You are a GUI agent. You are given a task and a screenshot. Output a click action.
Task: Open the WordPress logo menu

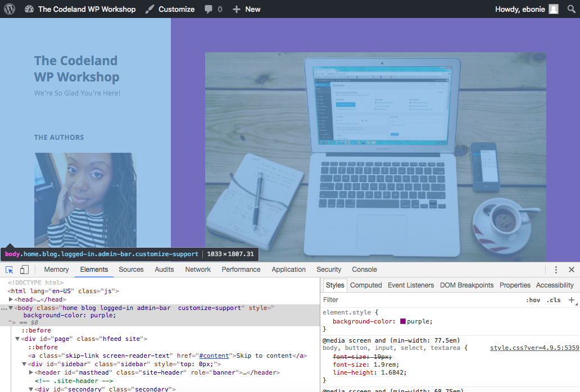click(9, 9)
